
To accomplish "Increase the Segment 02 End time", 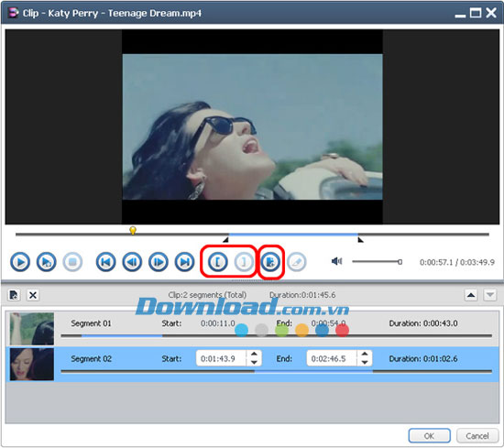I will coord(365,355).
